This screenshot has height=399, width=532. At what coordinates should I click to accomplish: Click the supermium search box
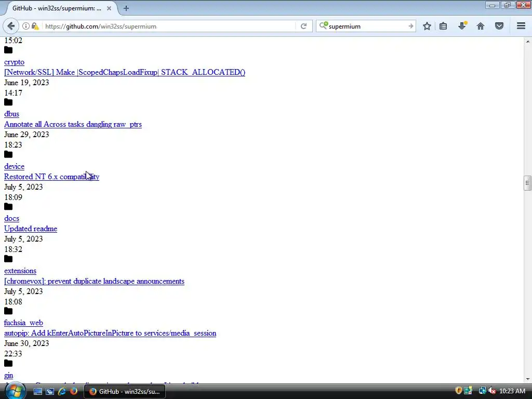(366, 26)
